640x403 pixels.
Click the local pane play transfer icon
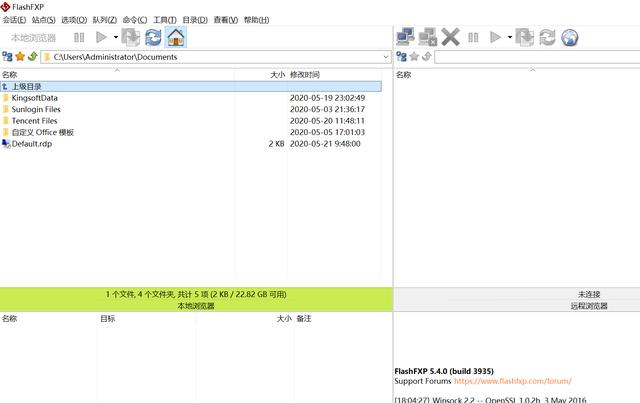coord(101,37)
